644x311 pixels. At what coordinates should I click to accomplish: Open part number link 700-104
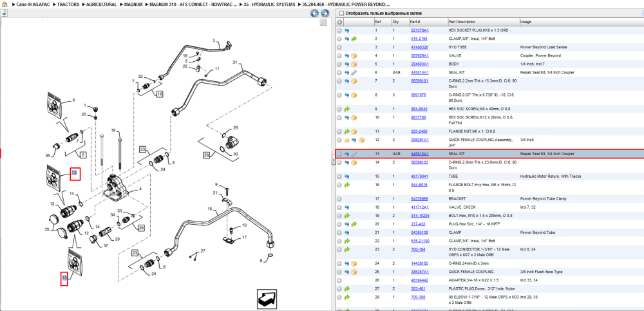pos(417,249)
